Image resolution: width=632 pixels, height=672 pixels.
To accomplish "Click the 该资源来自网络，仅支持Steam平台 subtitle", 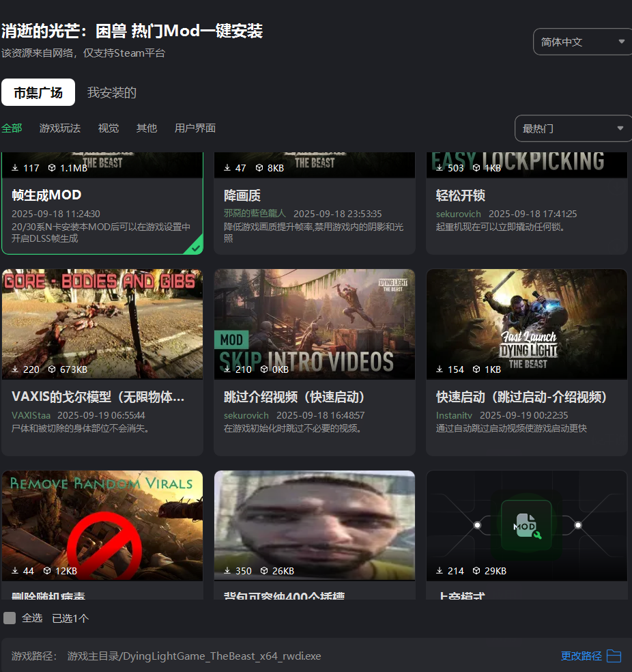I will pos(83,53).
